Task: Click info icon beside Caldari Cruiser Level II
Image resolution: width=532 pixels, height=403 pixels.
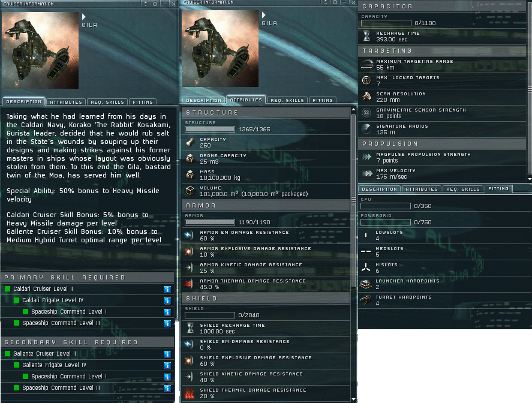Action: [167, 290]
